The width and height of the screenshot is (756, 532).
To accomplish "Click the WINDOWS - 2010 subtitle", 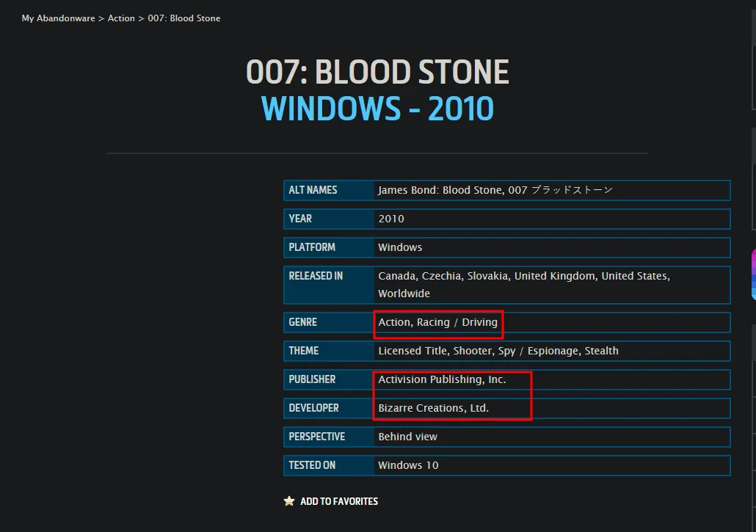I will point(377,109).
